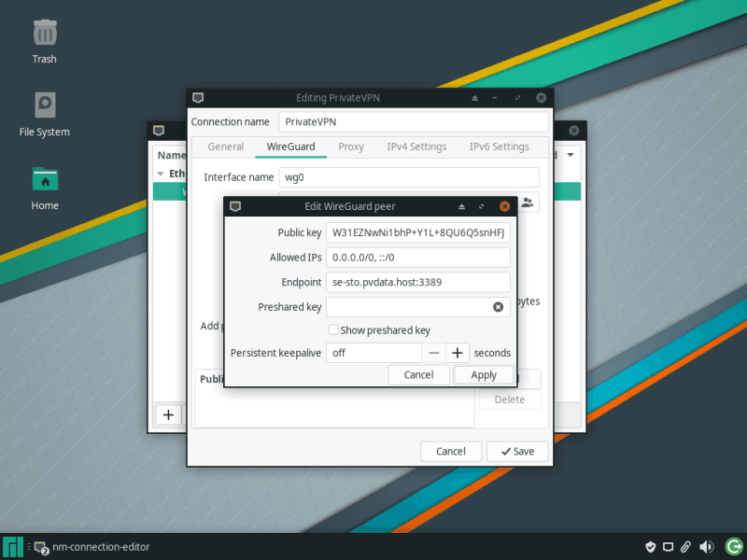
Task: Enable Show preshared key checkbox
Action: pyautogui.click(x=333, y=330)
